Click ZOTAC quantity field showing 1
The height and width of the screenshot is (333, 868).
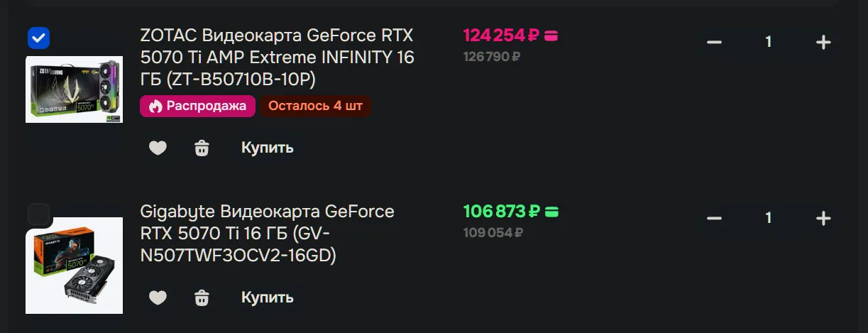[768, 43]
